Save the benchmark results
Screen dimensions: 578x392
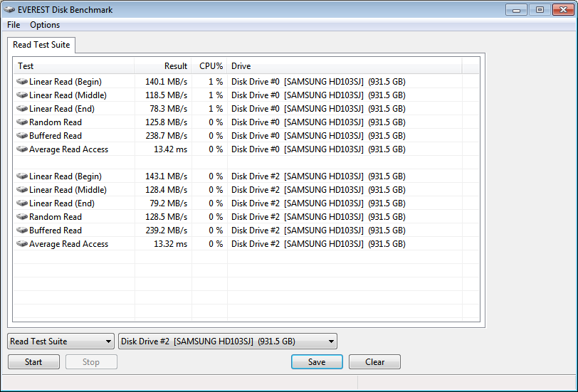[317, 362]
